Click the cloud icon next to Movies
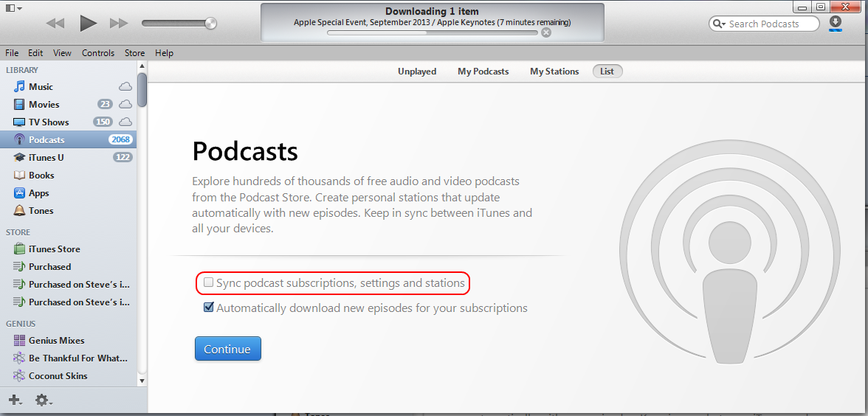The height and width of the screenshot is (416, 868). coord(125,105)
